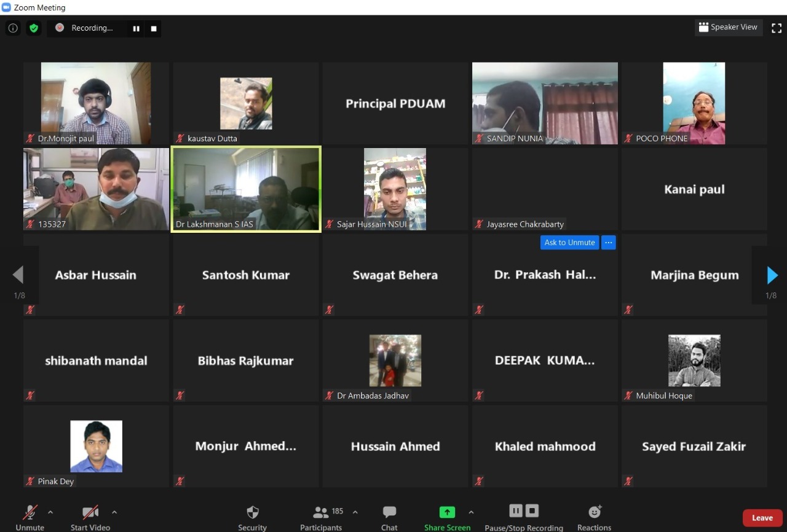Click the green encryption shield icon
The height and width of the screenshot is (532, 787).
(x=34, y=28)
